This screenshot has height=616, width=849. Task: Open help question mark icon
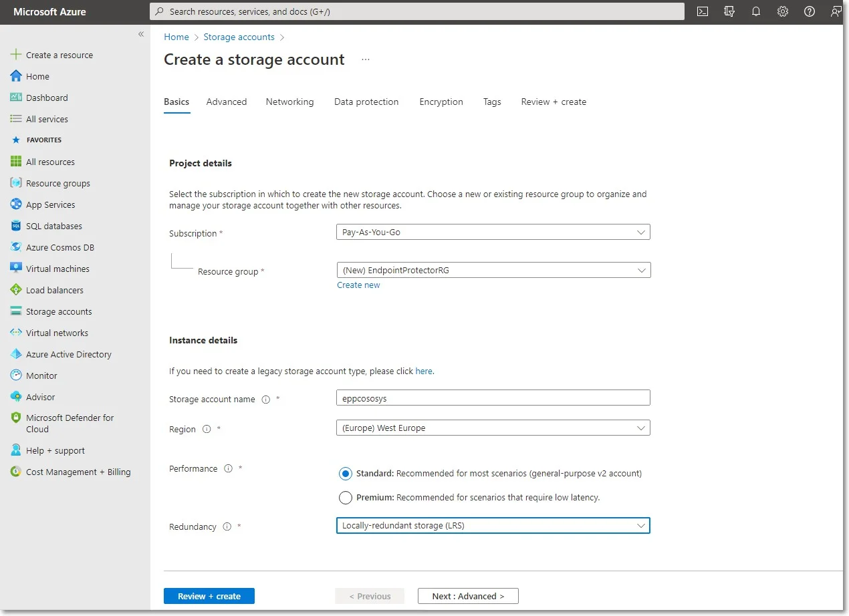[810, 11]
